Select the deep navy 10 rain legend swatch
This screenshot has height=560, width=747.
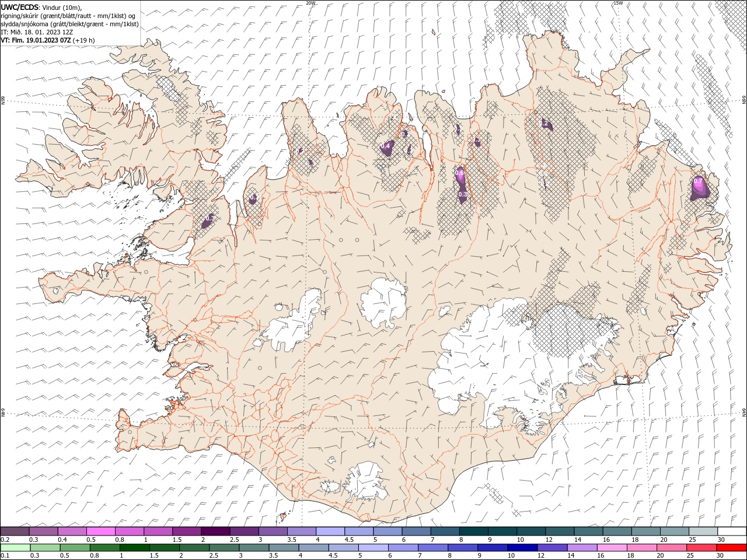coord(522,548)
